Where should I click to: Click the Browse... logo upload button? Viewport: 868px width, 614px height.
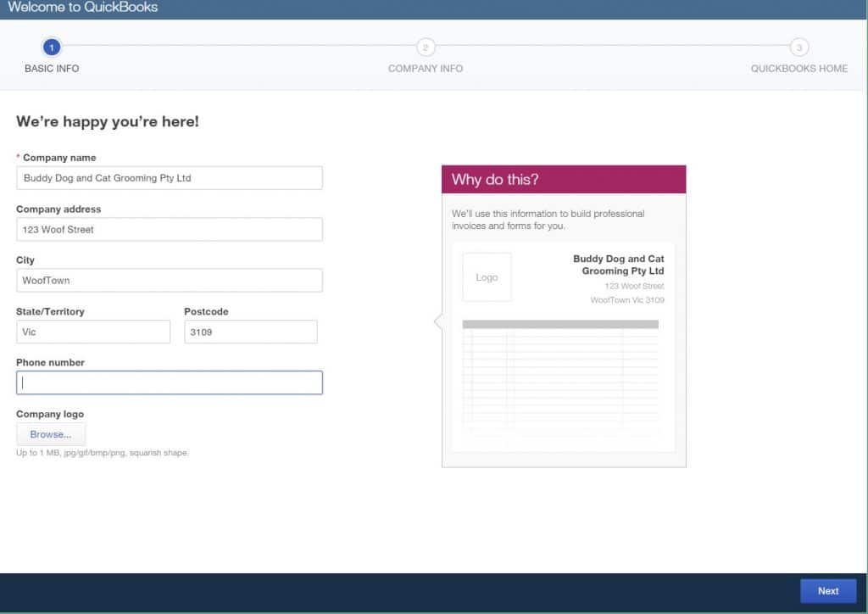tap(51, 434)
